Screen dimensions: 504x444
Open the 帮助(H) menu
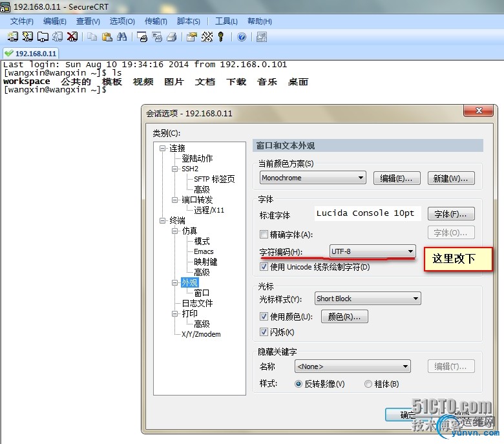[259, 21]
